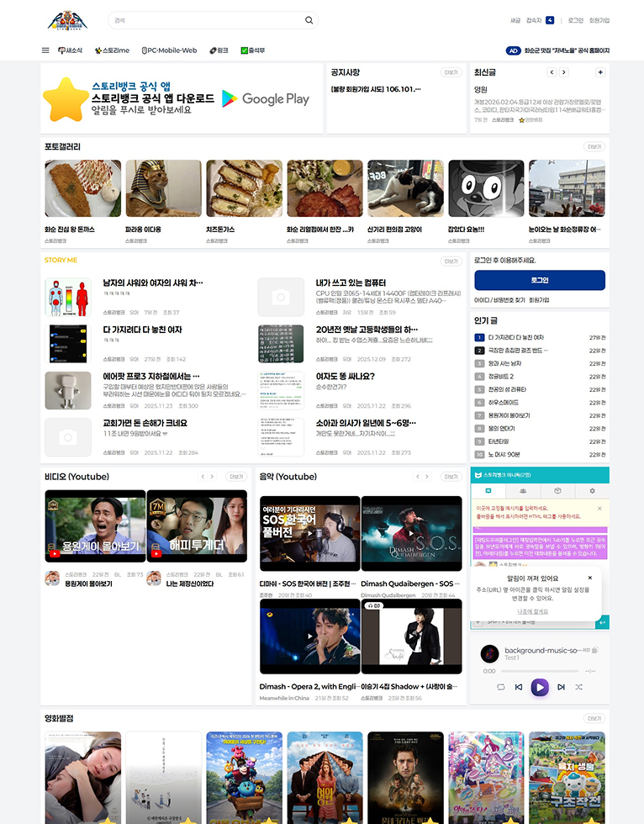Viewport: 644px width, 824px height.
Task: Click the music player progress bar
Action: [539, 671]
